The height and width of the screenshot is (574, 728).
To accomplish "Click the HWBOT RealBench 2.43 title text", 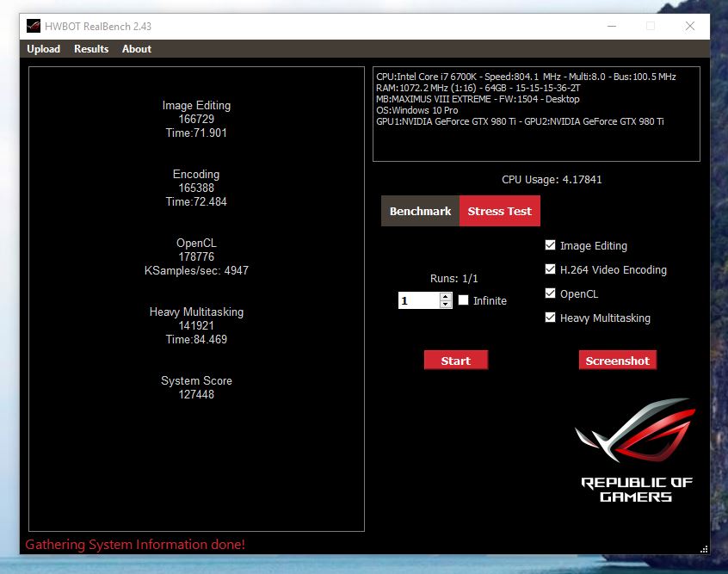I will click(98, 27).
